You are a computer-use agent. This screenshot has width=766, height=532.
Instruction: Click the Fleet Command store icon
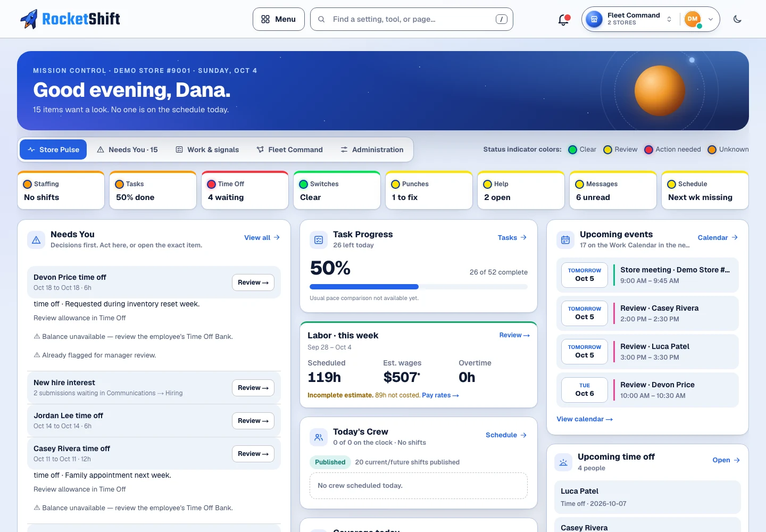594,19
